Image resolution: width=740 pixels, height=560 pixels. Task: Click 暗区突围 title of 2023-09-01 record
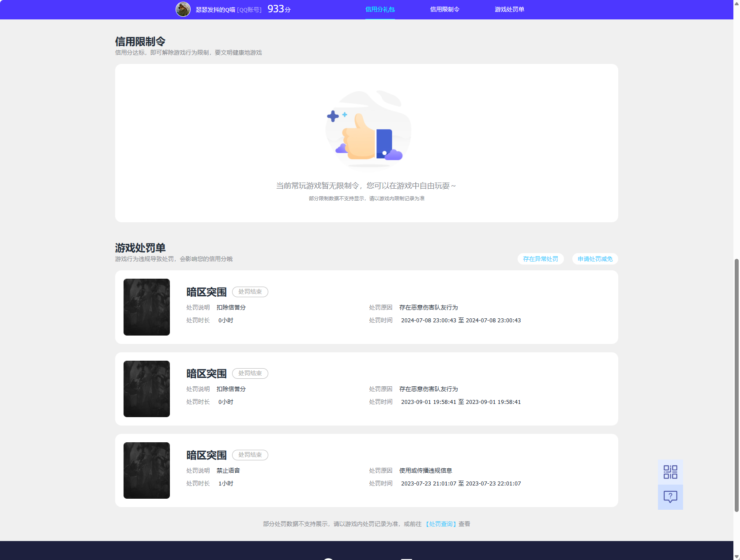(207, 373)
